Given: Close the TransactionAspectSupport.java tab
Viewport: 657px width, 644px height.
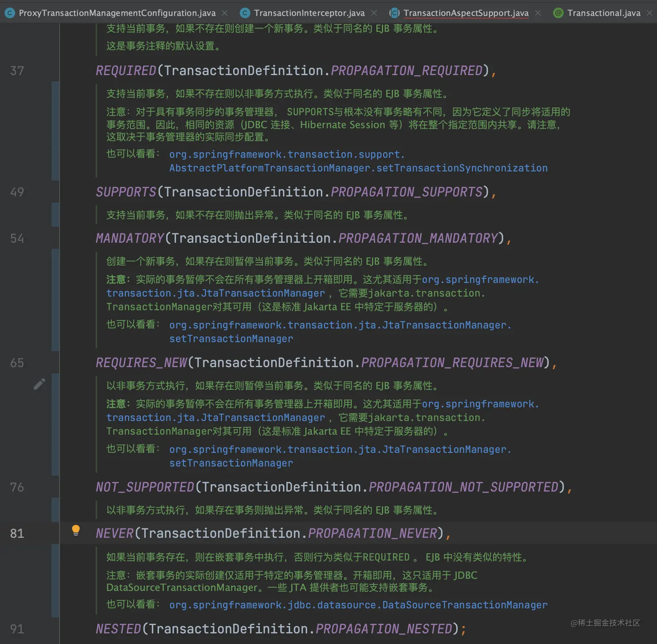Looking at the screenshot, I should click(x=538, y=13).
